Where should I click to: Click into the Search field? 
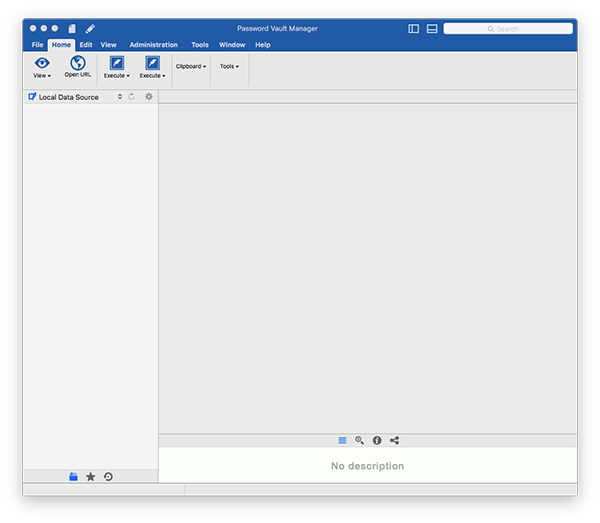[508, 29]
